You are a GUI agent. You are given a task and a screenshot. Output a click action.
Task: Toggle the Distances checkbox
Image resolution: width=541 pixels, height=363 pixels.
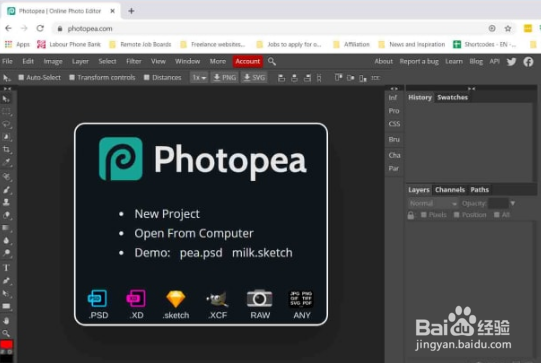147,77
